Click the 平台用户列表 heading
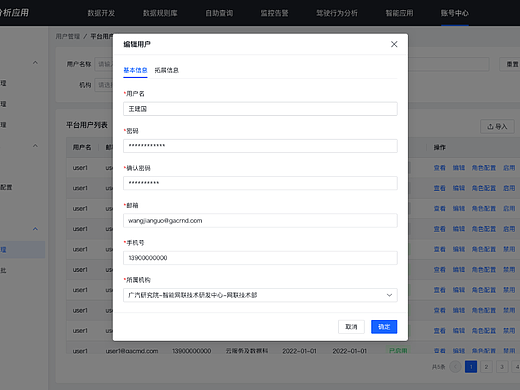 click(87, 125)
